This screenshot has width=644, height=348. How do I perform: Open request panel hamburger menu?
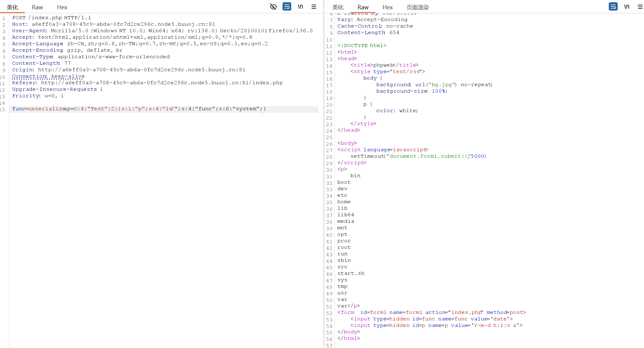[x=314, y=7]
